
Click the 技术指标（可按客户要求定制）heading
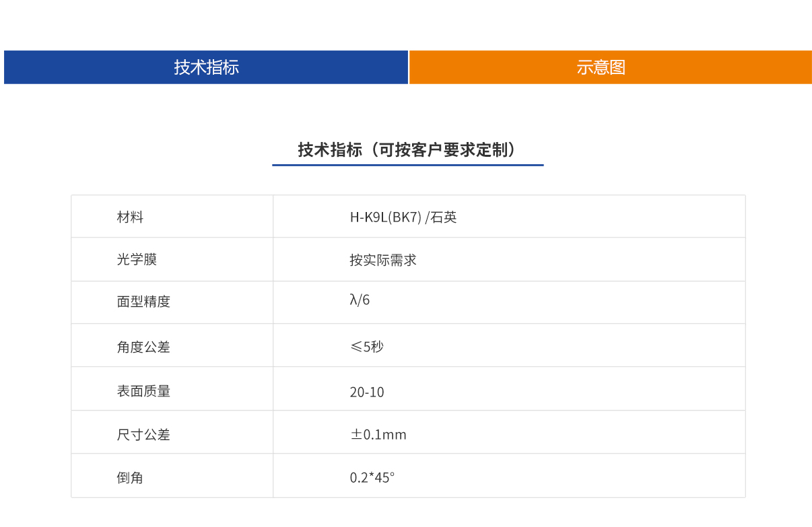(x=407, y=147)
